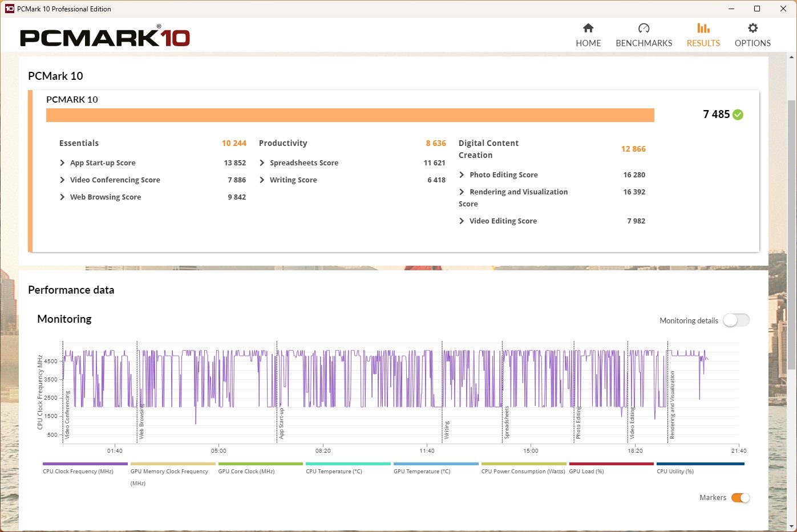The height and width of the screenshot is (532, 797).
Task: Click the Writing marker on chart
Action: point(447,430)
